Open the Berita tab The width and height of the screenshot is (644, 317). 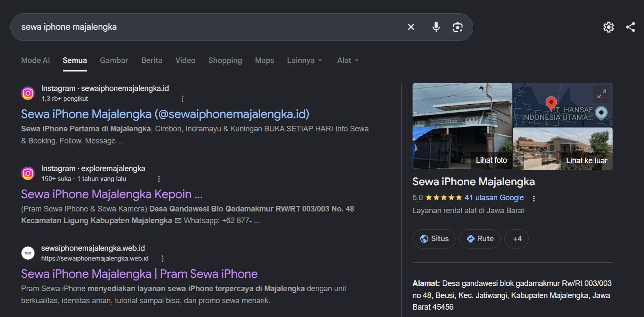tap(152, 60)
